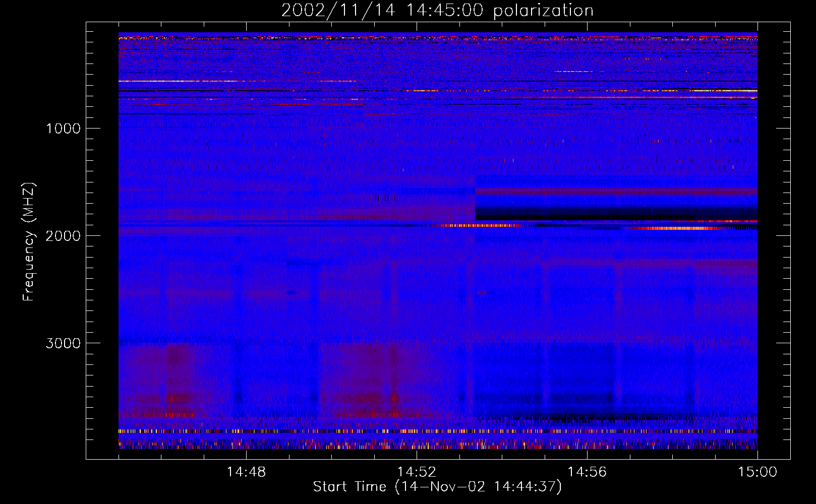
Task: Click the "Start Time (14-Nov-02 14:44:37)" label
Action: (x=437, y=487)
